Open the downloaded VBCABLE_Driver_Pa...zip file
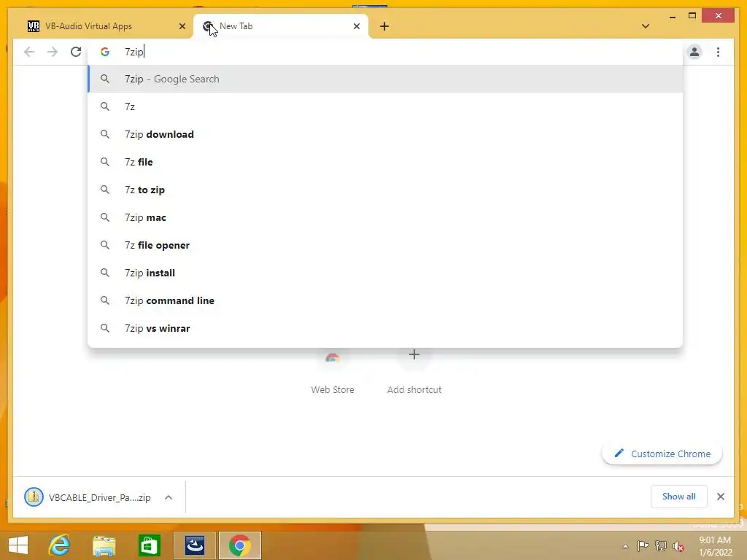This screenshot has width=747, height=560. tap(88, 497)
